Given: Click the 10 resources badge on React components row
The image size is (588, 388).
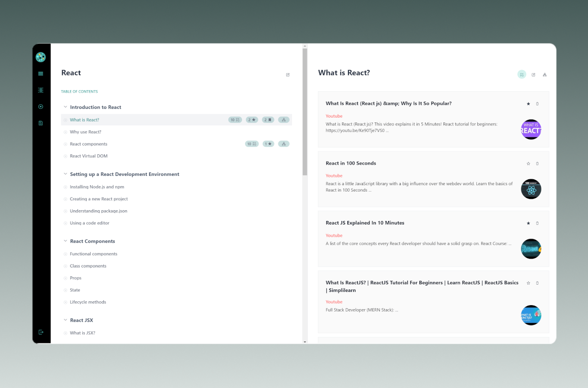Looking at the screenshot, I should click(x=252, y=144).
